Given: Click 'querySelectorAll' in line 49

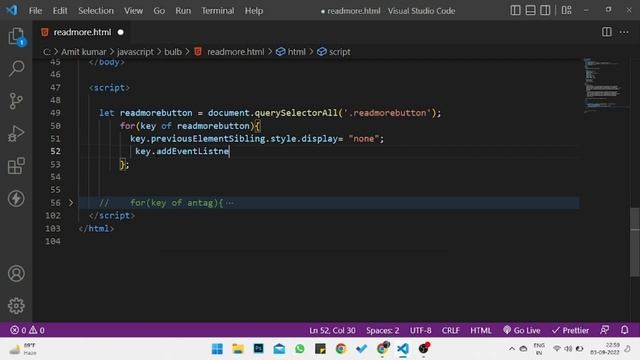Looking at the screenshot, I should click(296, 113).
